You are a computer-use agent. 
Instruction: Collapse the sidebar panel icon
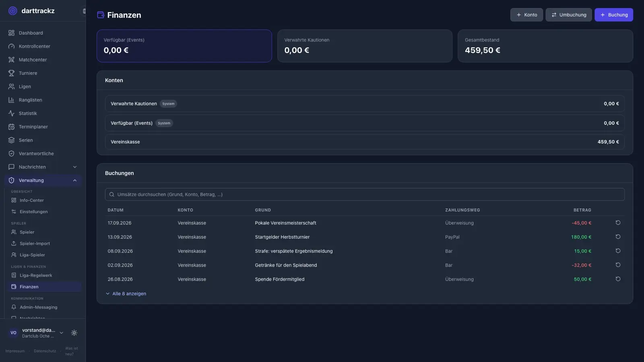coord(84,11)
